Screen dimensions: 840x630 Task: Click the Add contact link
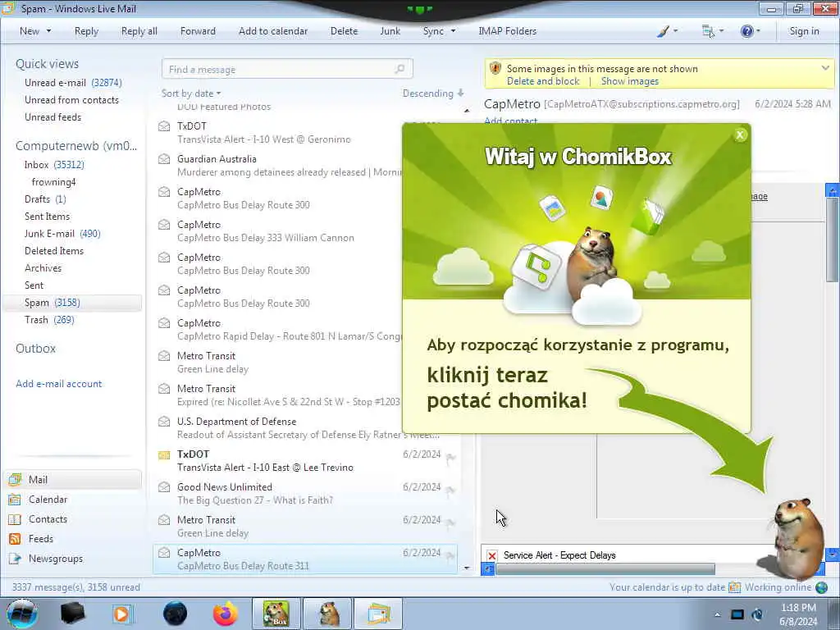pyautogui.click(x=510, y=121)
